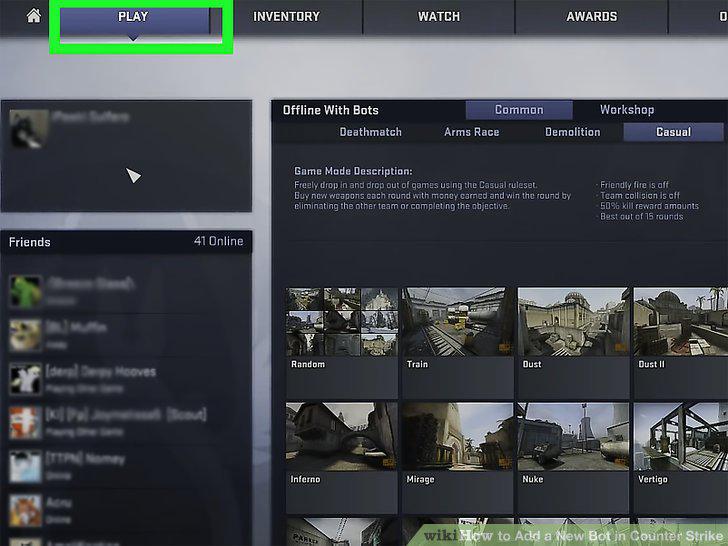Select the Common maps tab
Viewport: 728px width, 546px height.
519,110
